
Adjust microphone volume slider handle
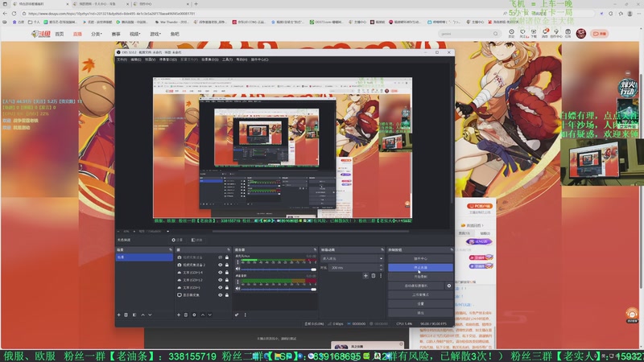click(314, 269)
